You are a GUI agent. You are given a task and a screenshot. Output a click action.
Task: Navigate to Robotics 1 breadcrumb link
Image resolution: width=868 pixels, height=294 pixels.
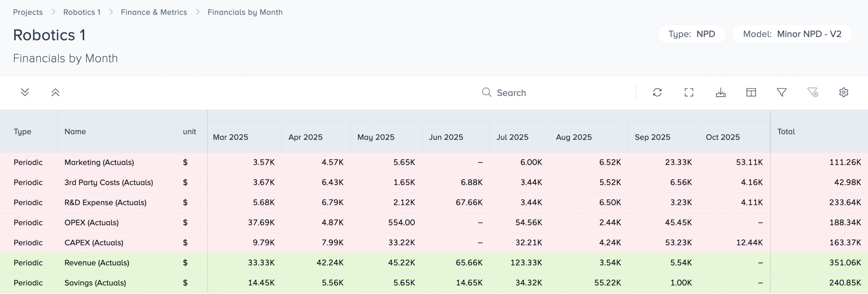point(82,12)
